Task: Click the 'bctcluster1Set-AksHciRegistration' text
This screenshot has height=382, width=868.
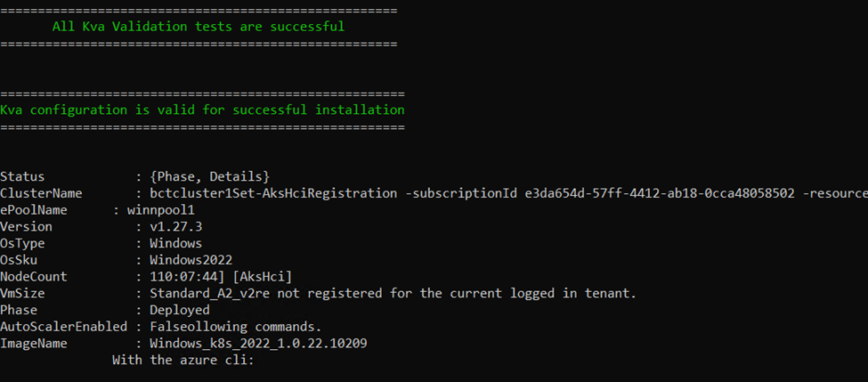Action: tap(273, 193)
